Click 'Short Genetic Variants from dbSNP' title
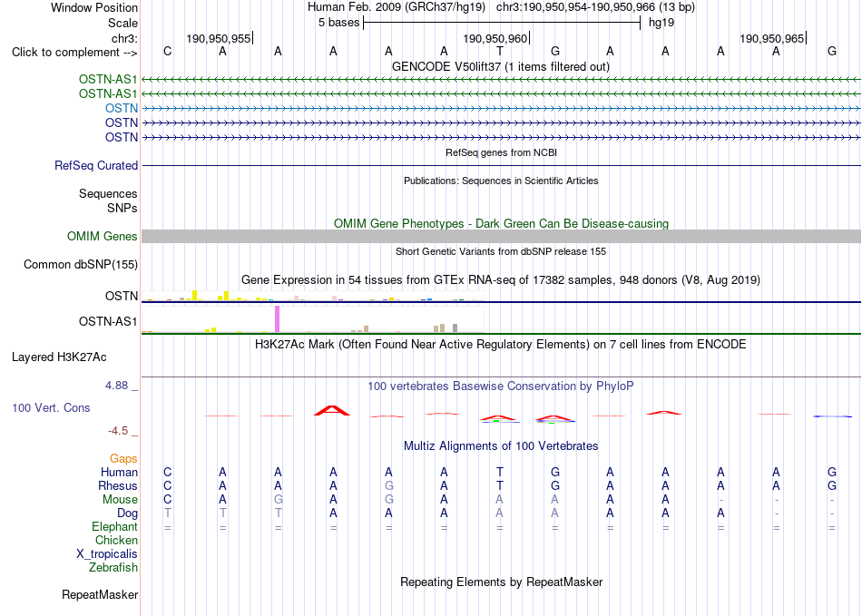The width and height of the screenshot is (862, 616). tap(501, 251)
